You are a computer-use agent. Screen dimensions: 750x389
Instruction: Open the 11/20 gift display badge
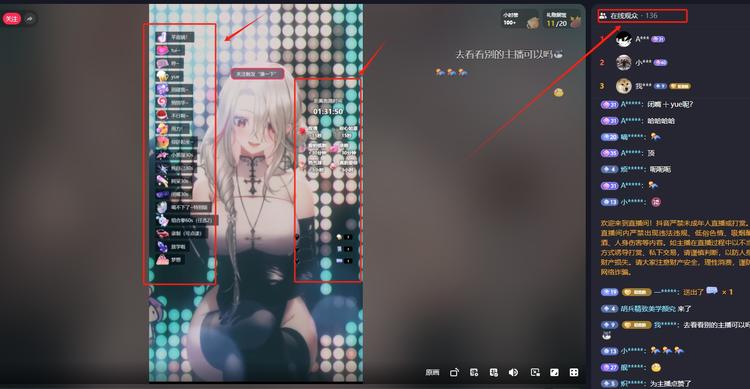563,20
